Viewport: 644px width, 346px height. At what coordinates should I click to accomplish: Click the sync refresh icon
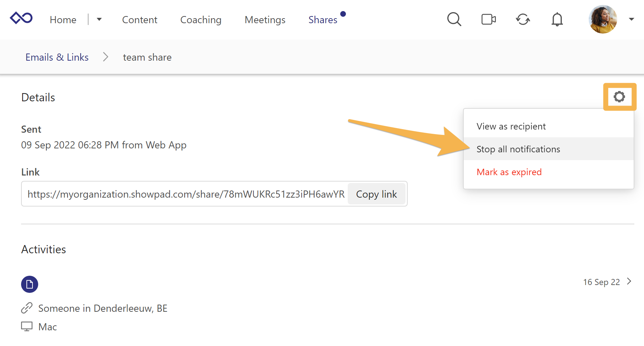coord(523,19)
